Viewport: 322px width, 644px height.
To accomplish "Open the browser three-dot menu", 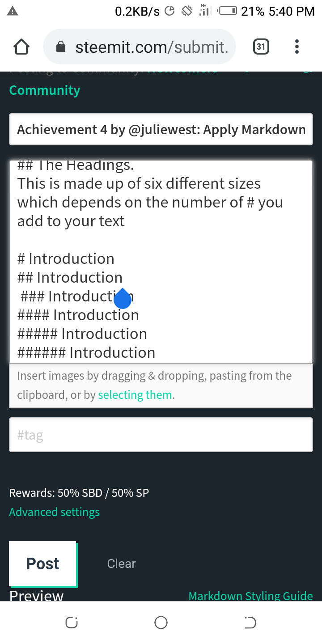I will coord(297,47).
